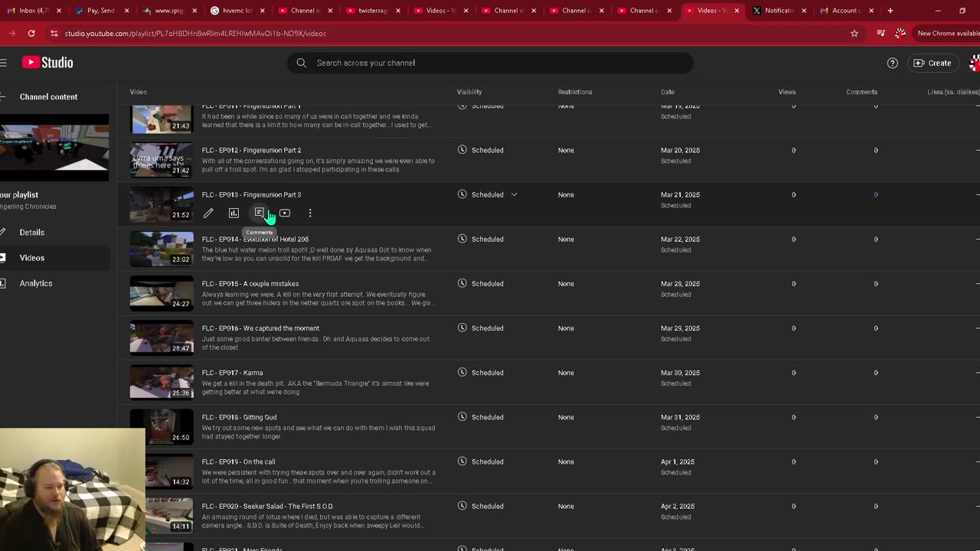Screen dimensions: 980x551
Task: Click the Visibility column header
Action: click(469, 92)
